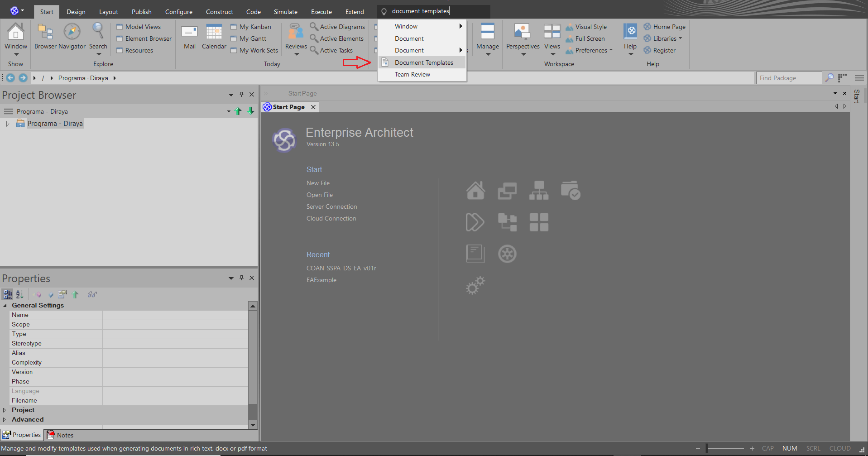
Task: Select Team Review from the search results
Action: coord(422,74)
